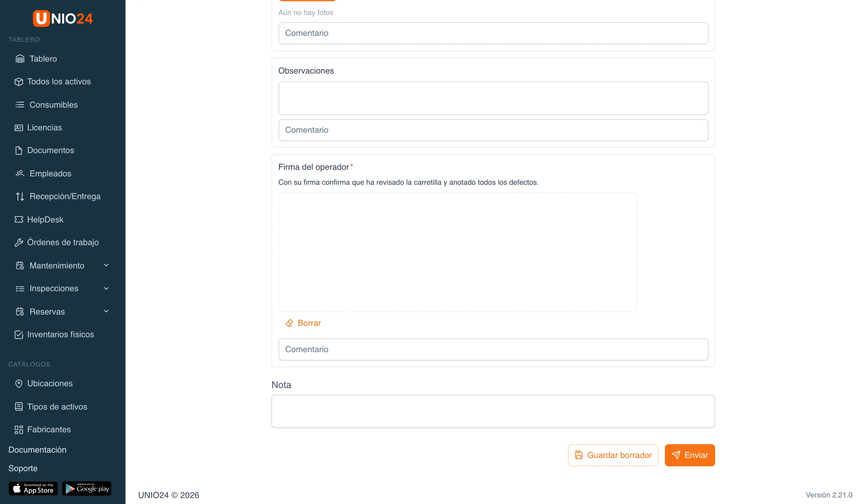Click the Órdenes de trabajo wrench icon
Image resolution: width=861 pixels, height=504 pixels.
pos(19,242)
